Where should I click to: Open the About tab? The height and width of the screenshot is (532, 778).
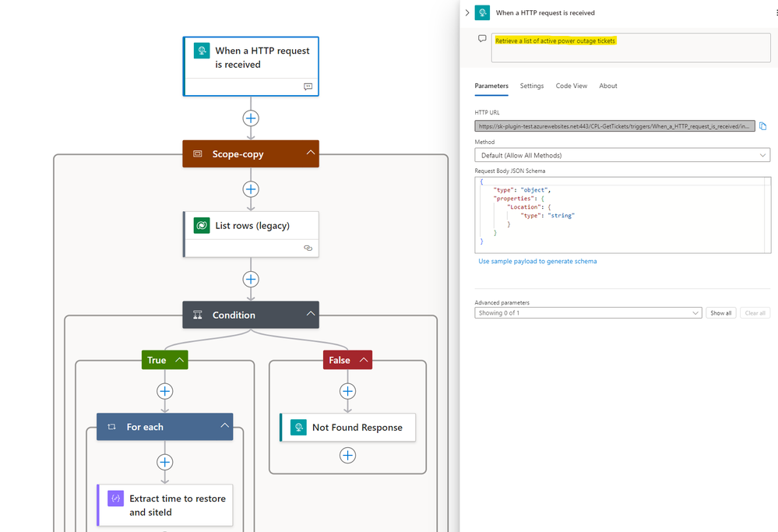point(607,86)
